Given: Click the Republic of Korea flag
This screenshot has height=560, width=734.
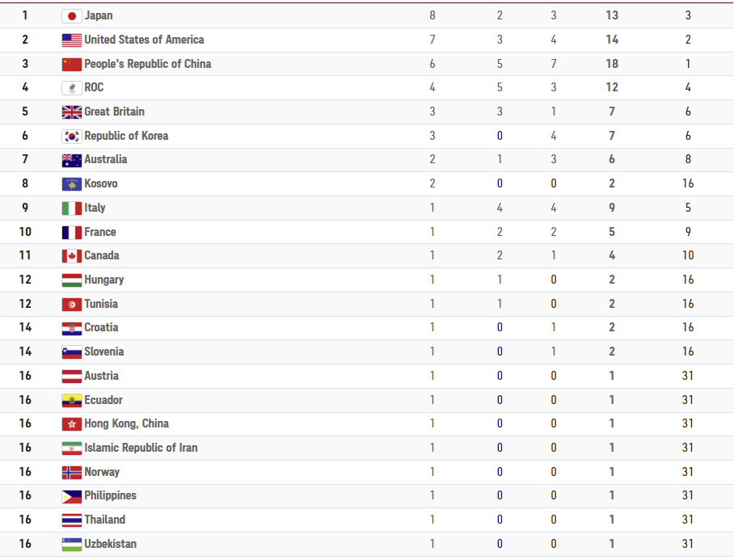Looking at the screenshot, I should 72,136.
